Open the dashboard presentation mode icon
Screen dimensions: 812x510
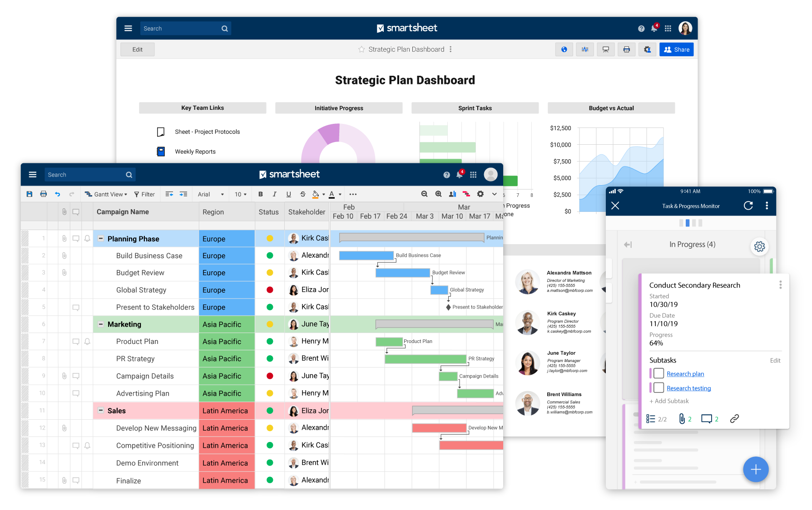click(605, 49)
